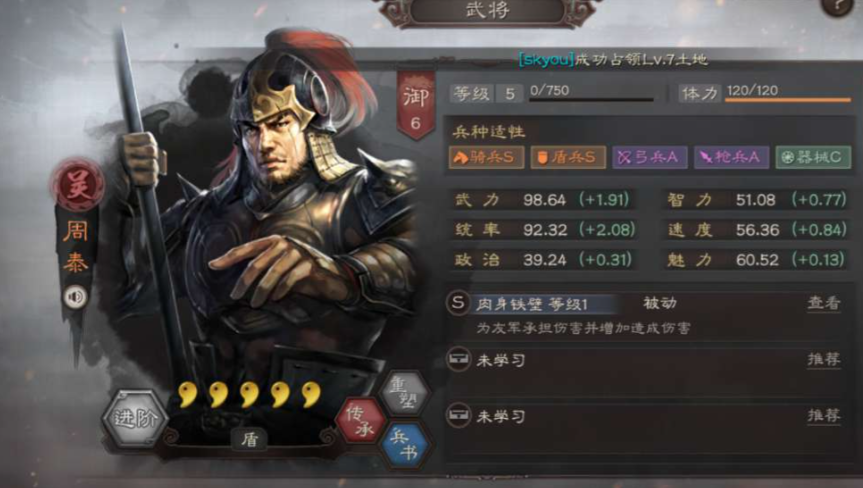Open 推荐 for first unlearned skill
863x488 pixels.
[x=823, y=360]
